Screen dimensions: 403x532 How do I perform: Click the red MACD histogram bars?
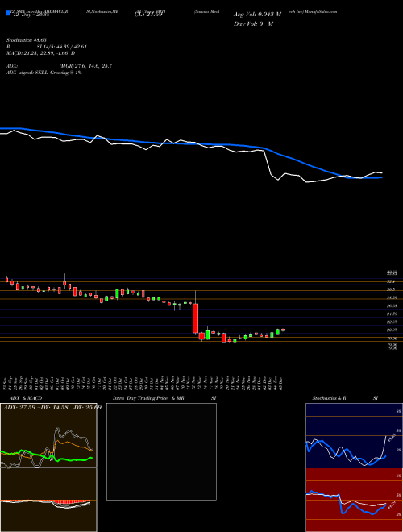click(x=71, y=502)
